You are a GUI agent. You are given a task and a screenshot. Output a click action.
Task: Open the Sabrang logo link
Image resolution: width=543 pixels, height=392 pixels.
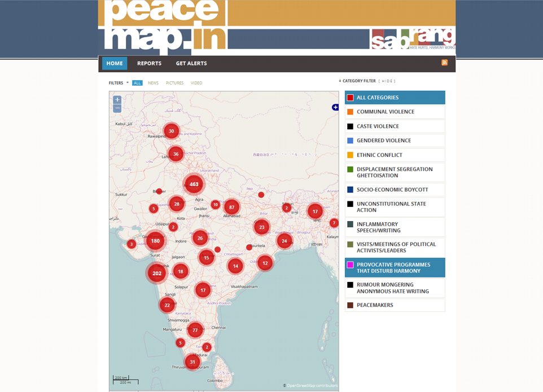[x=414, y=39]
